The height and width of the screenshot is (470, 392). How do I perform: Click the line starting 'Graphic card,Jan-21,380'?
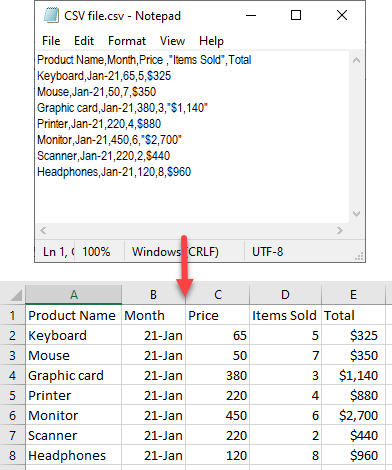(122, 108)
